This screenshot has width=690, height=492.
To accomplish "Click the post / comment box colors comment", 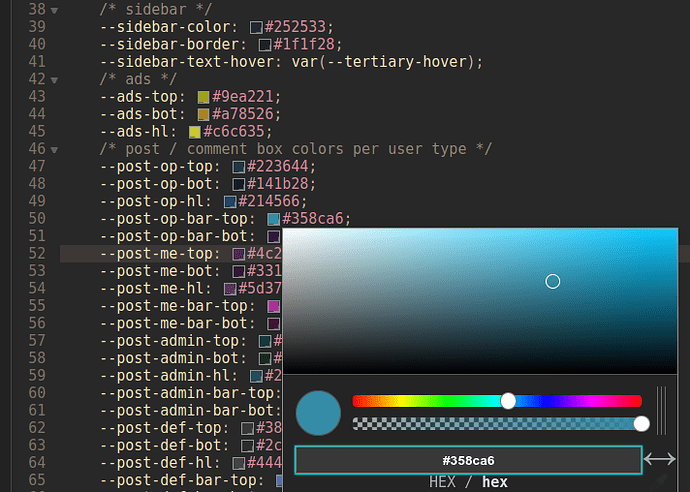I will click(x=296, y=149).
